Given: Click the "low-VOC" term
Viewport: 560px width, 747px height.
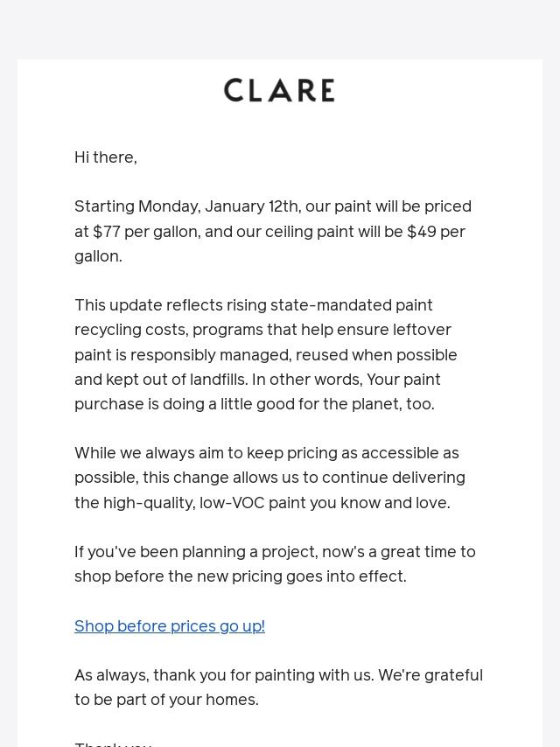Looking at the screenshot, I should click(231, 503).
